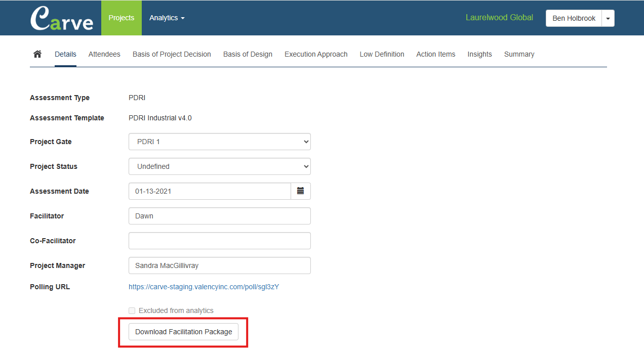This screenshot has height=358, width=644.
Task: Go to the Projects nav item
Action: click(x=122, y=18)
